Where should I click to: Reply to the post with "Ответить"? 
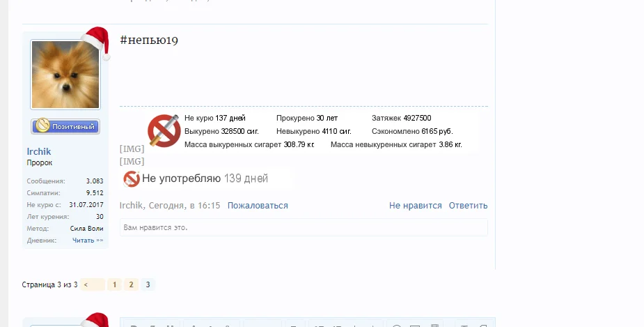(x=468, y=205)
